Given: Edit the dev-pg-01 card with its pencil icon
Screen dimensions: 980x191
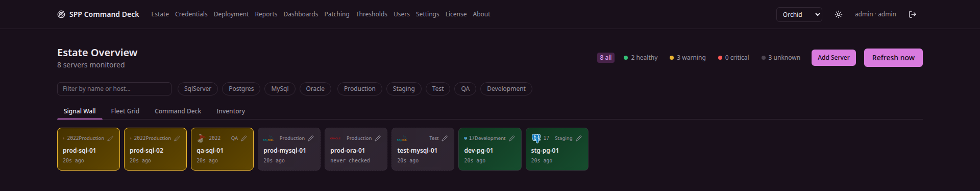Looking at the screenshot, I should click(512, 138).
